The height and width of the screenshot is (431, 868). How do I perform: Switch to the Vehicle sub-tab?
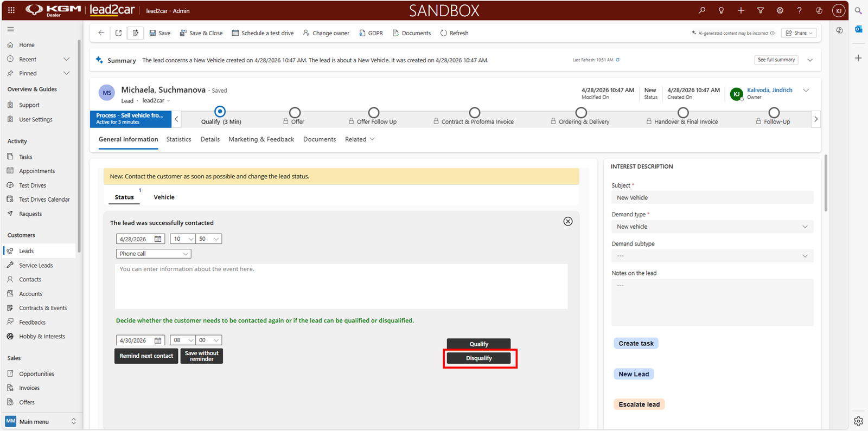click(x=164, y=197)
